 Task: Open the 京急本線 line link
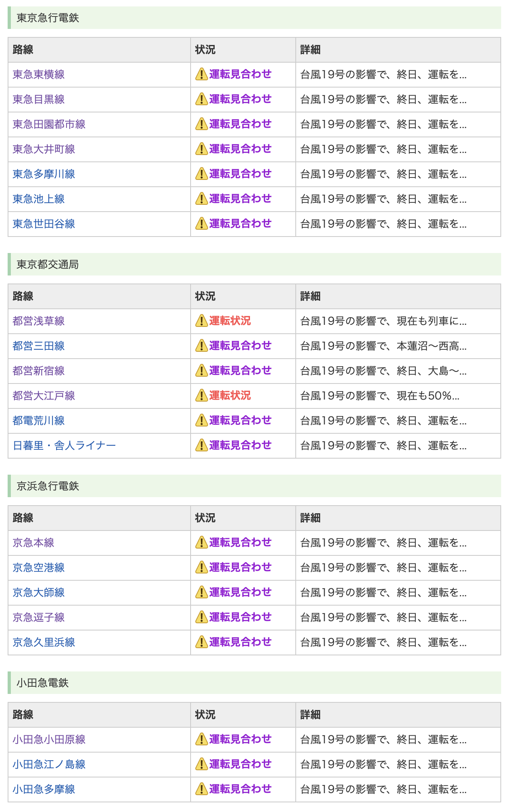click(33, 543)
